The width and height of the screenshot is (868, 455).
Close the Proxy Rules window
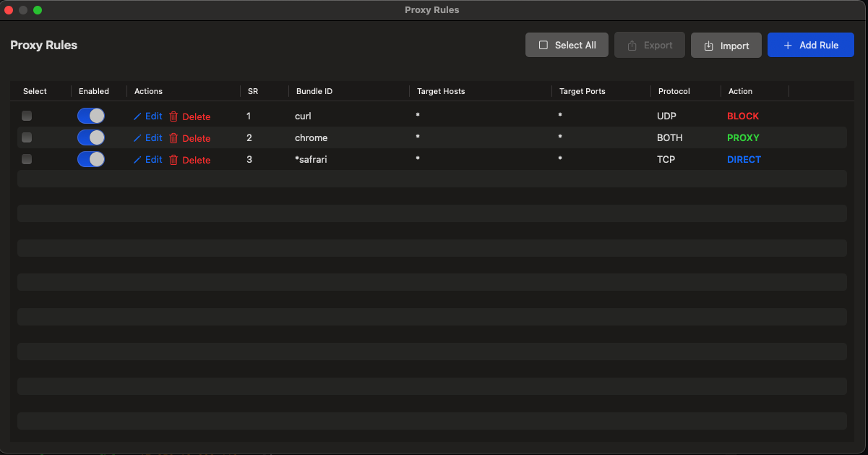[9, 10]
